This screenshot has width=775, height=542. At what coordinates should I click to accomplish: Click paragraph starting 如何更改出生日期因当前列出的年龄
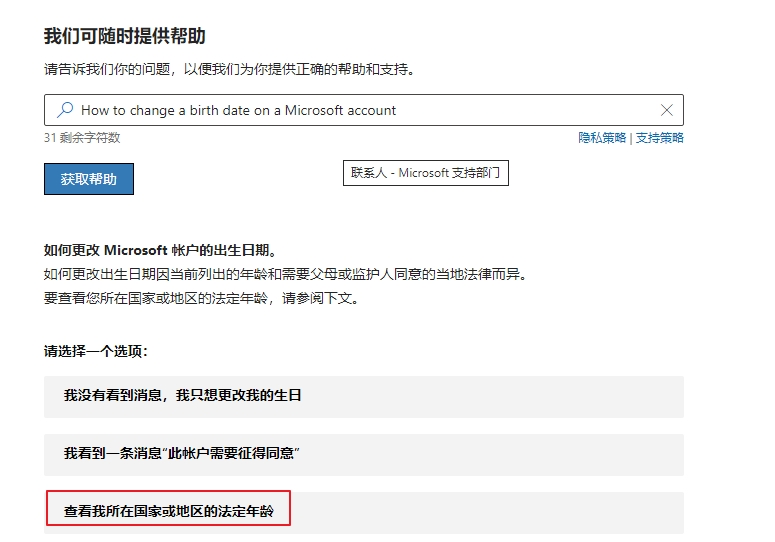(284, 274)
